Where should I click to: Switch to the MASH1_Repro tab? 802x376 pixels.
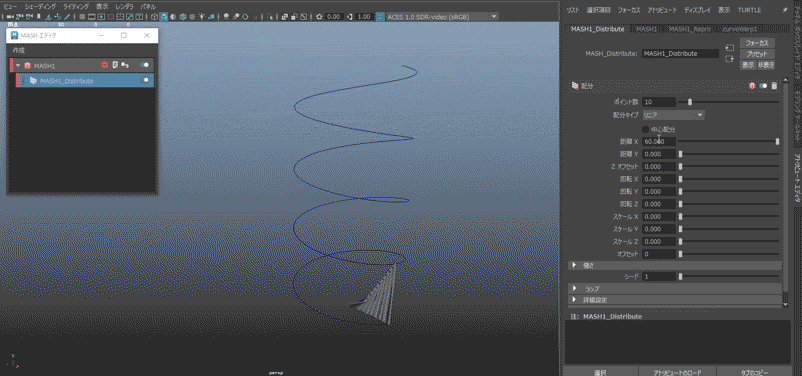[689, 29]
